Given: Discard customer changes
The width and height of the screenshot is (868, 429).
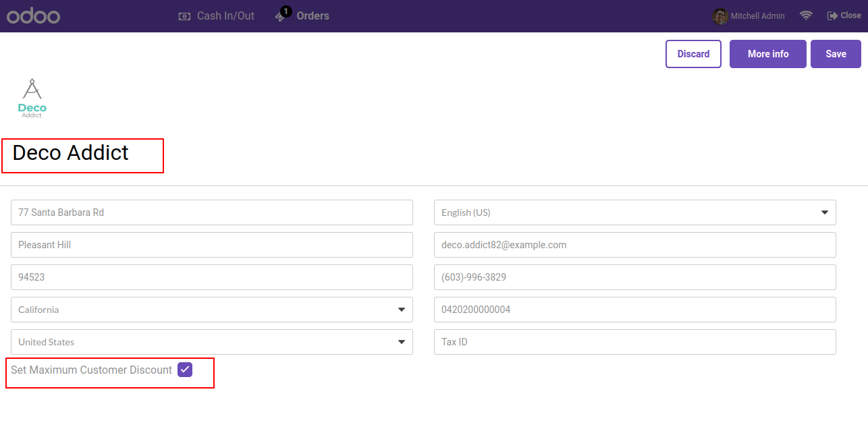Looking at the screenshot, I should tap(693, 54).
